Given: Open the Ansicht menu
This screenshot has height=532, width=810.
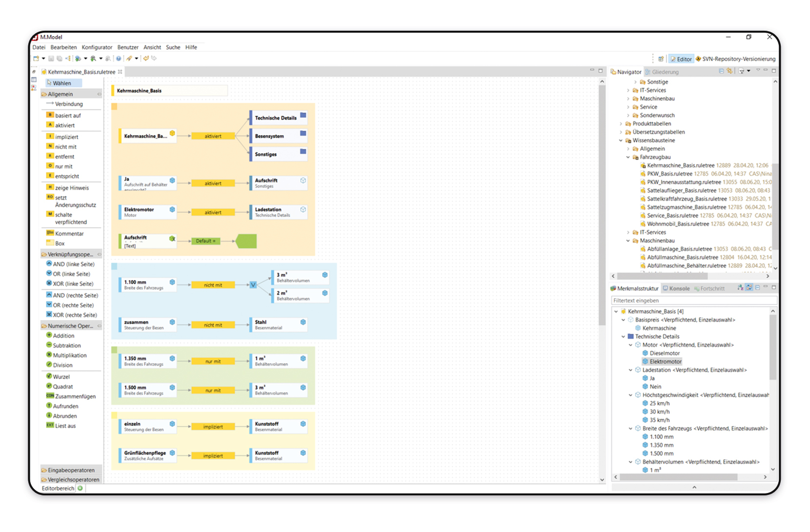Looking at the screenshot, I should [x=152, y=47].
